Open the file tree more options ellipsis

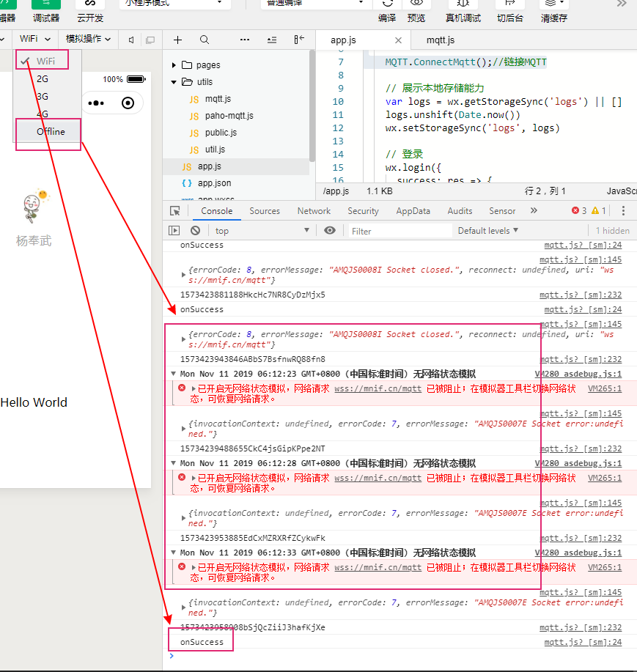(x=245, y=40)
